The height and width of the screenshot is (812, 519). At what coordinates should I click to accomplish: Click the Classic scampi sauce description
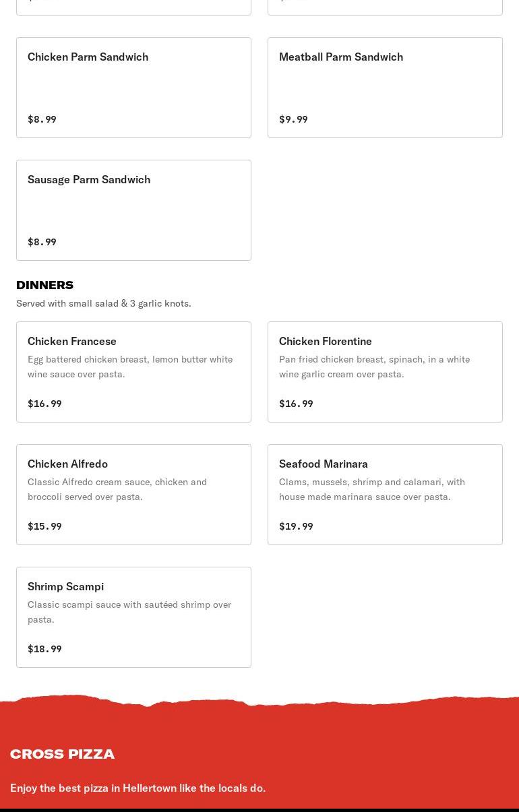pos(129,612)
